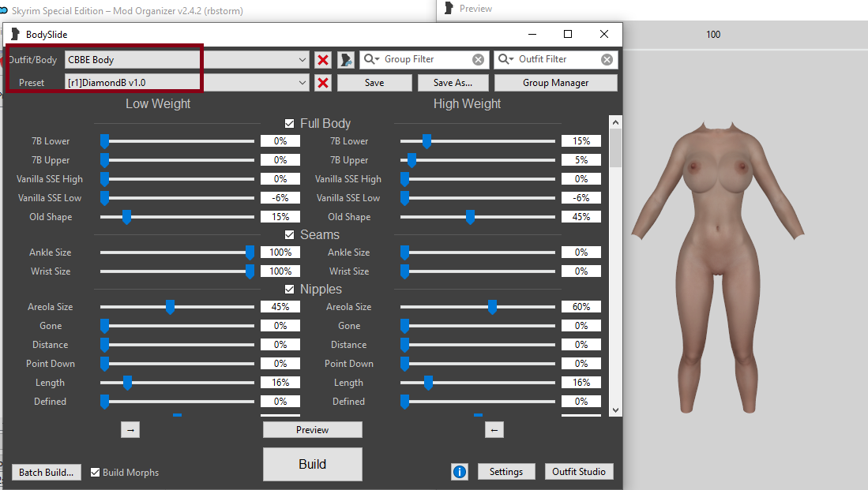Screen dimensions: 868x490
Task: Click the slider list scrollbar up arrow
Action: coord(615,122)
